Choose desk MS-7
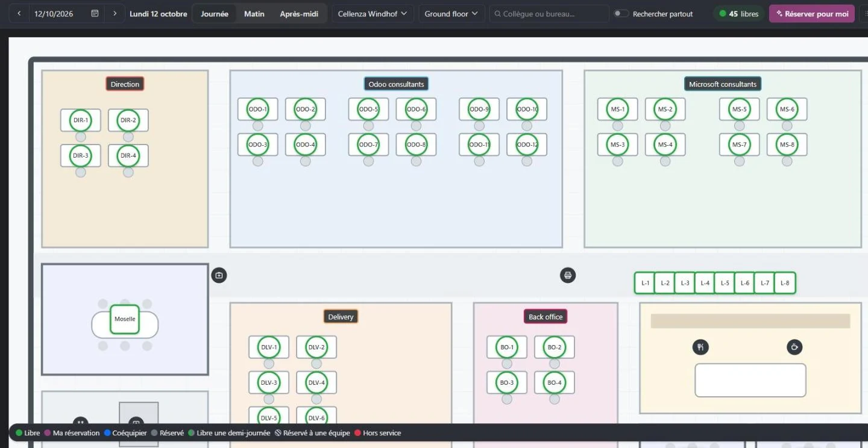 pos(740,145)
